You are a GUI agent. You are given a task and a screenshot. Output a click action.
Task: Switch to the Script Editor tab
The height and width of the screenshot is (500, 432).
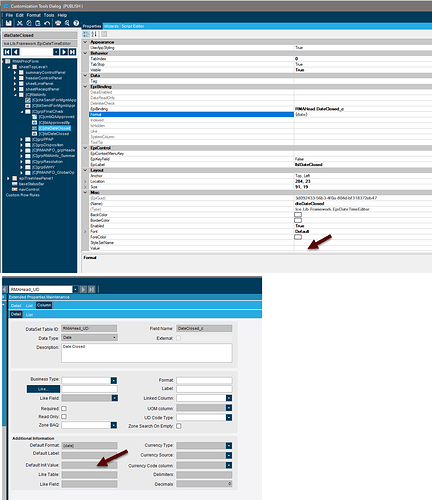click(x=132, y=26)
